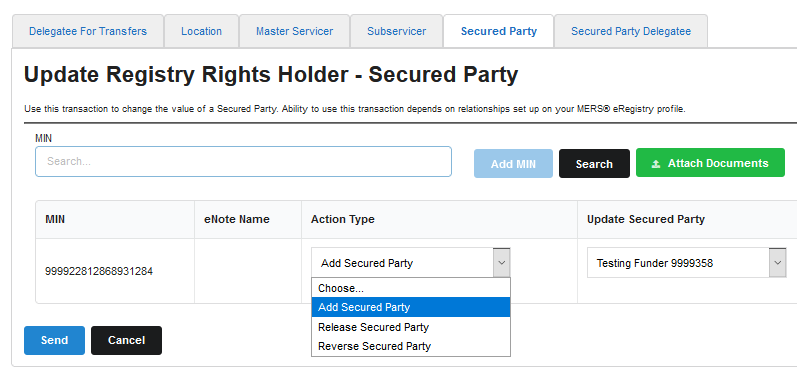Select the Testing Funder 9999358 combo box
Image resolution: width=797 pixels, height=388 pixels.
coord(686,263)
